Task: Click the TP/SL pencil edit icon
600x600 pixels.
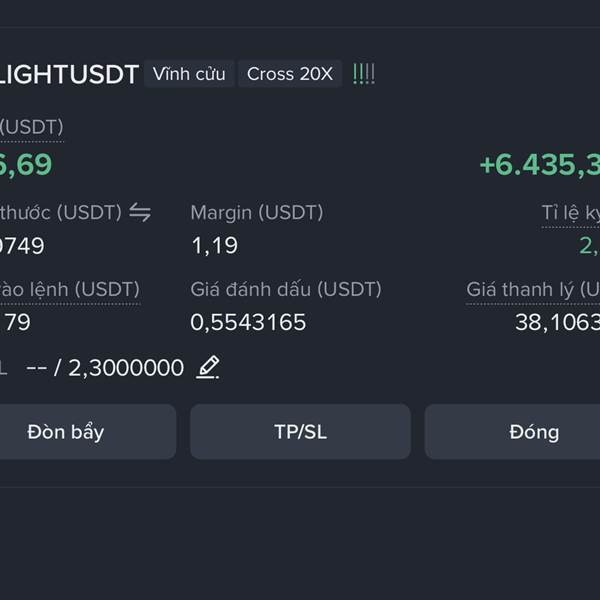Action: (x=208, y=367)
